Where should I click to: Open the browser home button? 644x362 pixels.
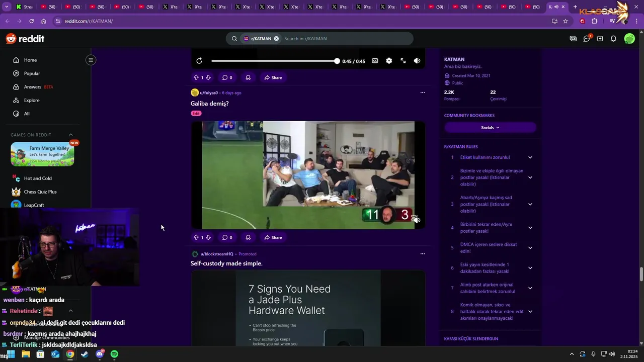(43, 21)
